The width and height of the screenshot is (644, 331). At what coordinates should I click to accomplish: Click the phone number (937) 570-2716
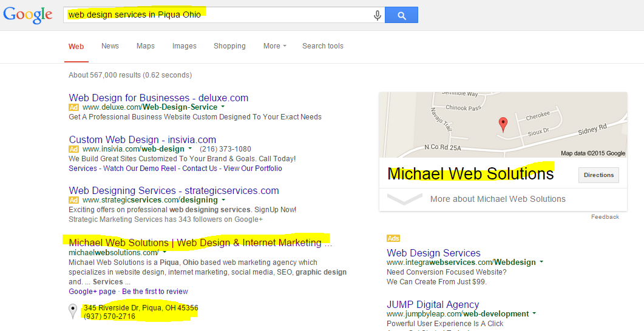click(109, 316)
